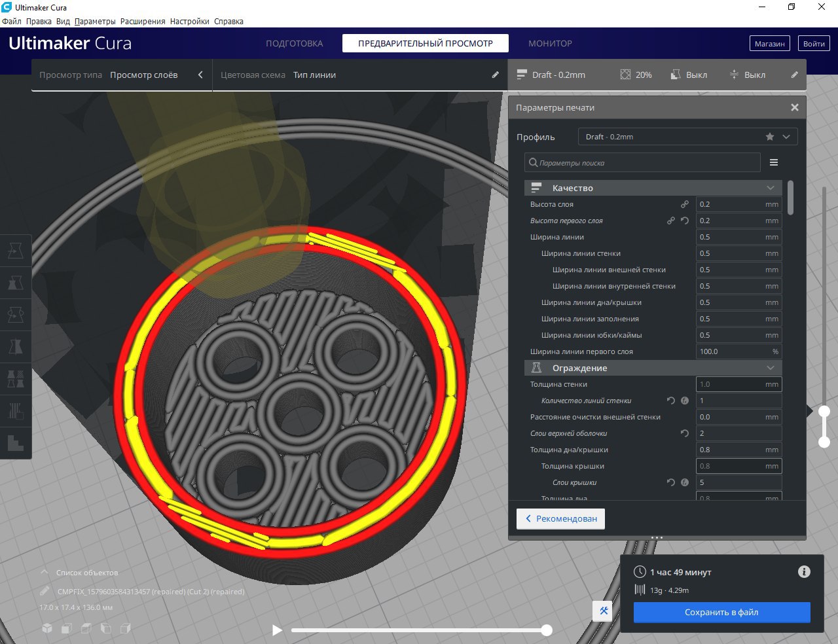Click lower handle of layer slider

(x=824, y=442)
